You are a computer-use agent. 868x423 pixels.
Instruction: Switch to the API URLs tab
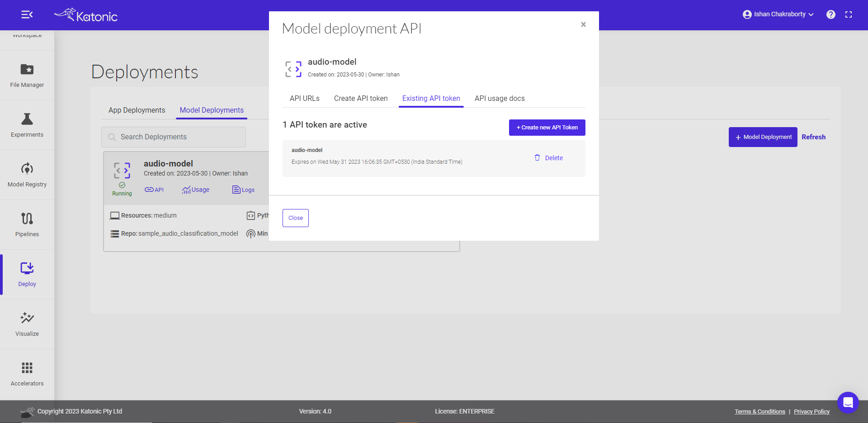pos(305,98)
